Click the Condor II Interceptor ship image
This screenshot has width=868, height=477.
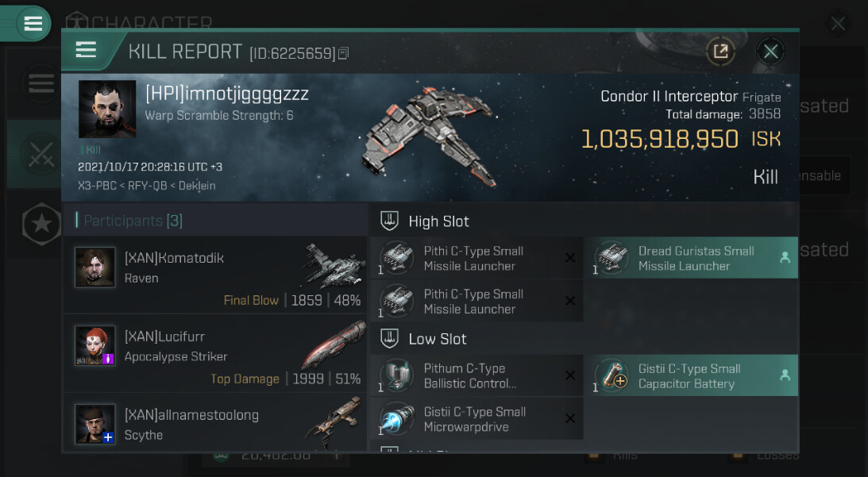pyautogui.click(x=430, y=137)
